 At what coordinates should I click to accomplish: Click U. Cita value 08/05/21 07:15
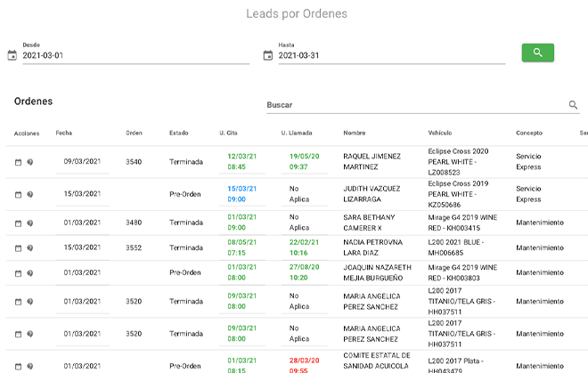pyautogui.click(x=241, y=247)
